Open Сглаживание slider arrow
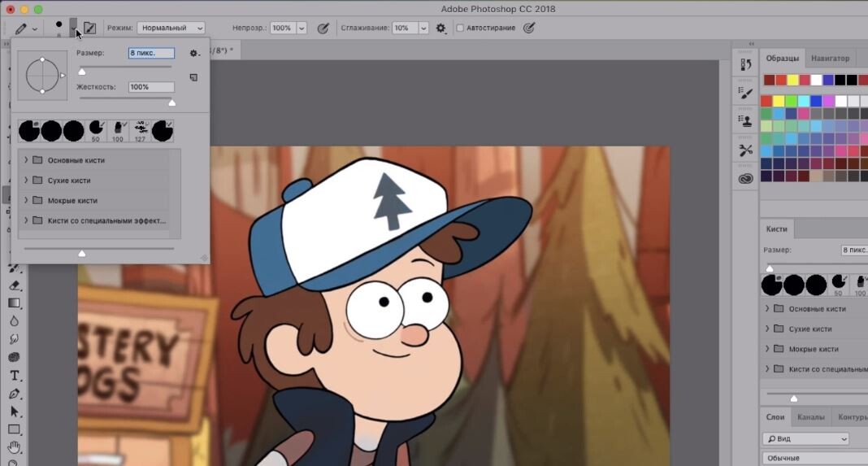 point(423,28)
